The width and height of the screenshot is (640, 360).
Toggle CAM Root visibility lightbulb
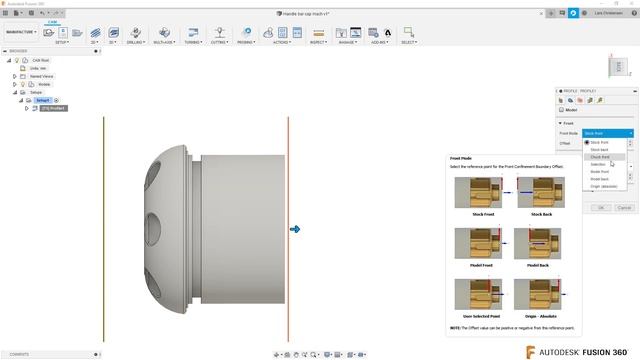(x=17, y=60)
